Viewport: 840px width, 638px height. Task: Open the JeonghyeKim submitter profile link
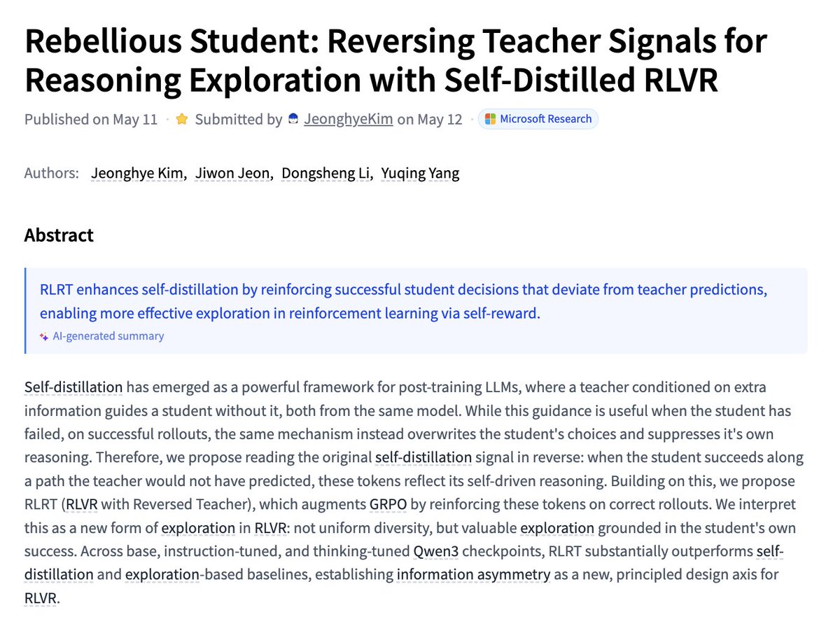click(x=349, y=120)
